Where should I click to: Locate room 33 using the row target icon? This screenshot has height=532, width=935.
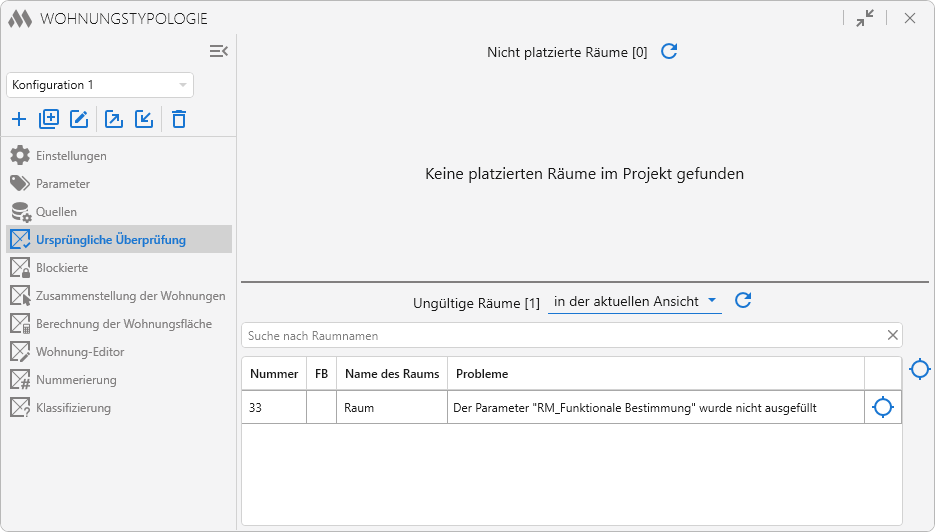tap(882, 408)
